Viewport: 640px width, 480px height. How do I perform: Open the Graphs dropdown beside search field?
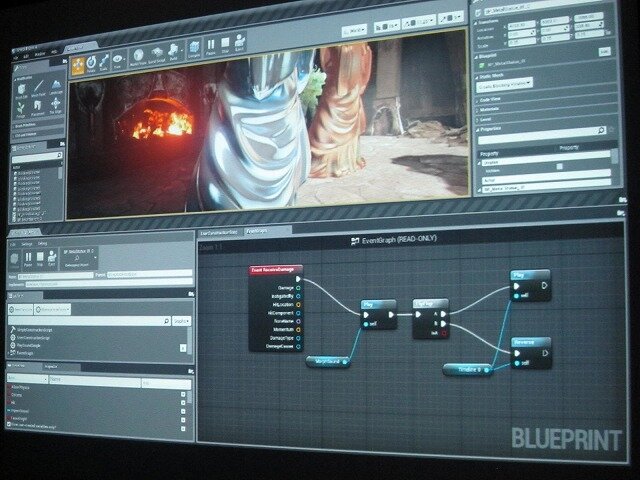(180, 320)
